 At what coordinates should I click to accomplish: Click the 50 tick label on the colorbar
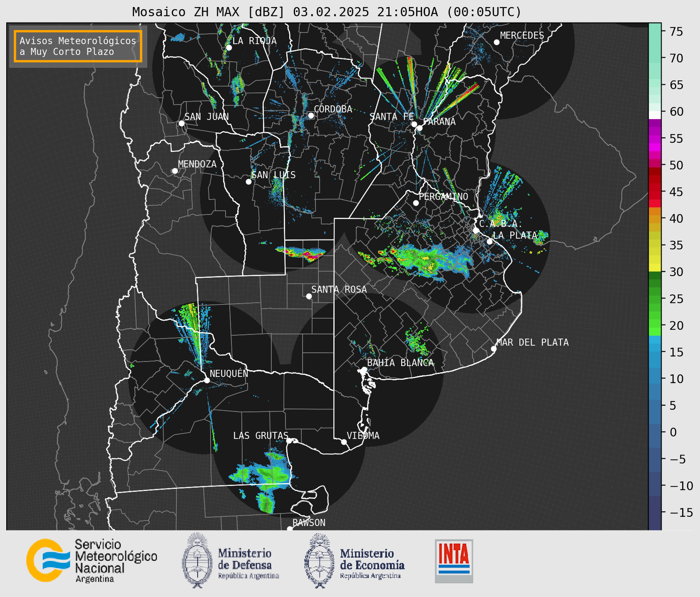(676, 165)
